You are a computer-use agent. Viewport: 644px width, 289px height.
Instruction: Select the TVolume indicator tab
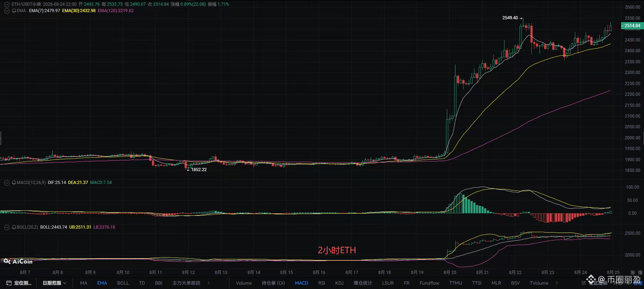tap(539, 283)
